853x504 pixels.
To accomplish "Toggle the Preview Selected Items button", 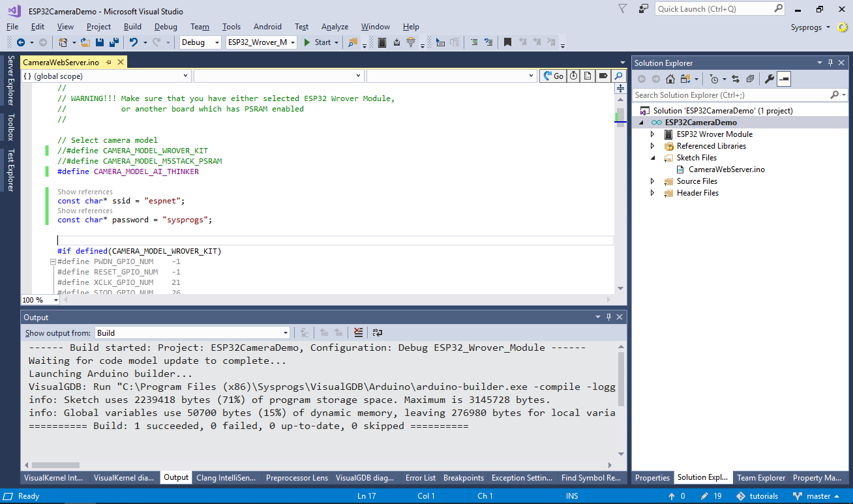I will pos(783,79).
